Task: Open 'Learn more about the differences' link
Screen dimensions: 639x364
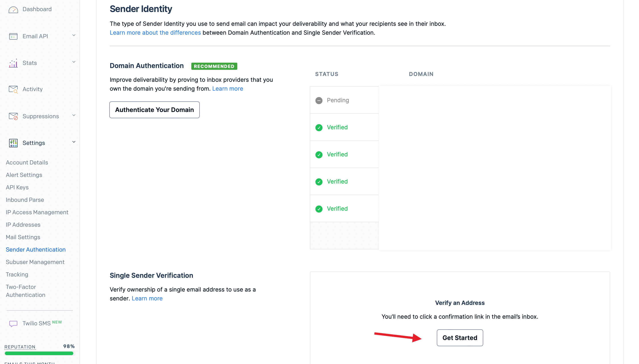Action: point(155,33)
